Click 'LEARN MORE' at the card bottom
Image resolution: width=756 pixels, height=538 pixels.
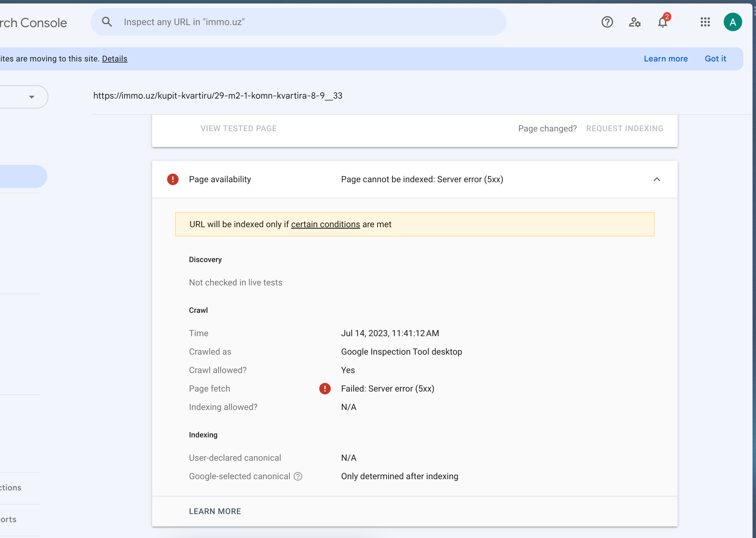tap(215, 511)
